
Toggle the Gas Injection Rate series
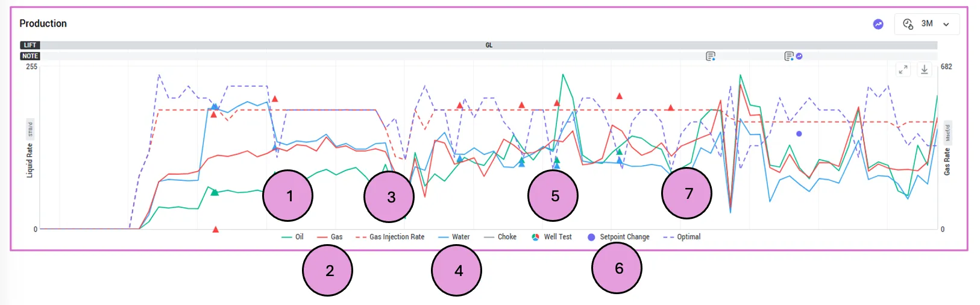point(390,237)
